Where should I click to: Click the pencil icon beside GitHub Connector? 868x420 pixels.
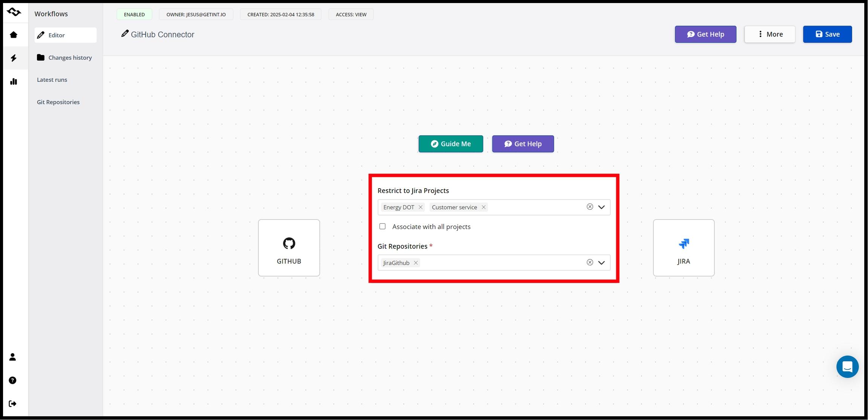click(125, 34)
